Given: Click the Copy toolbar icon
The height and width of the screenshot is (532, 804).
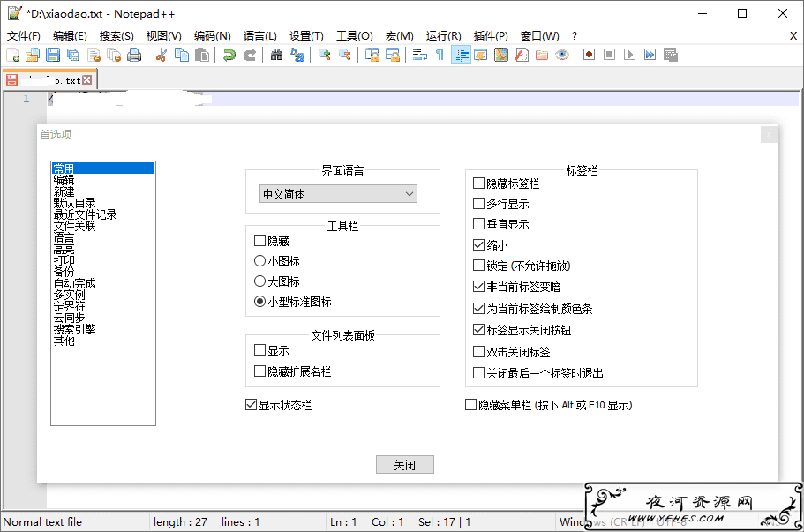Looking at the screenshot, I should point(182,55).
